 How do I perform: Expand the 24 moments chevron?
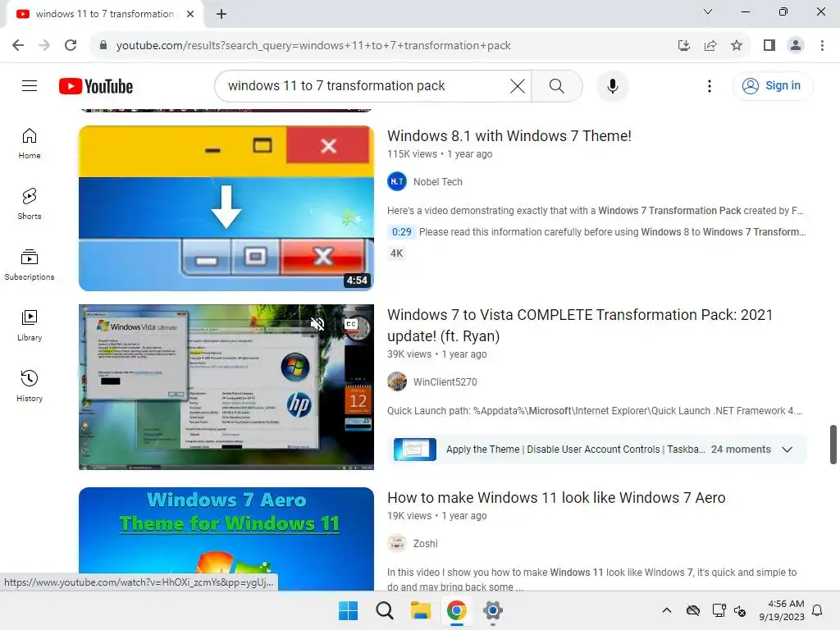(x=787, y=450)
